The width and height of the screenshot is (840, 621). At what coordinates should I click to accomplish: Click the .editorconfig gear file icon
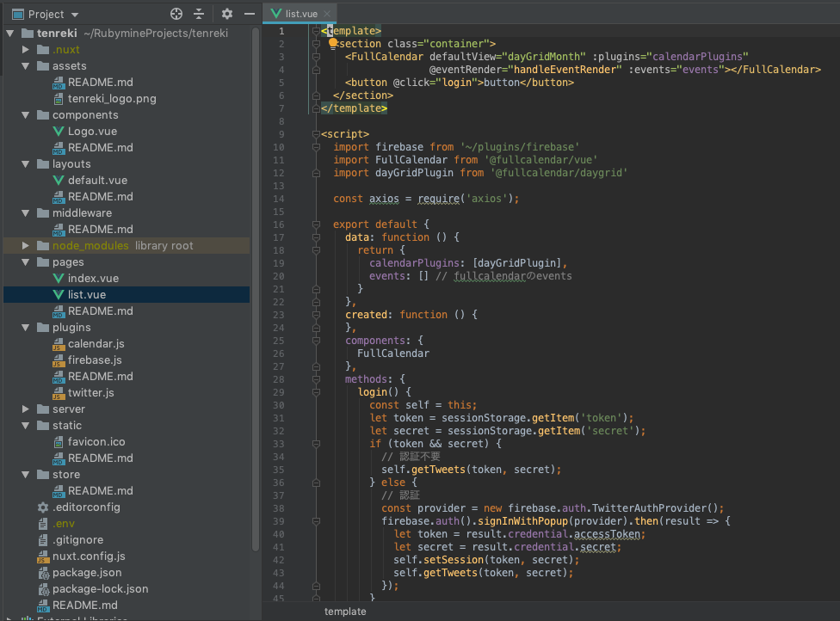[x=43, y=507]
